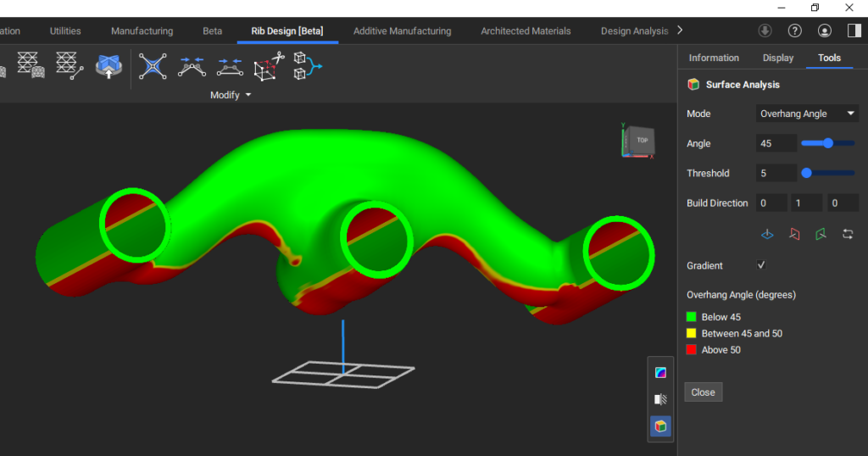The height and width of the screenshot is (456, 868).
Task: Open the user account profile icon
Action: tap(824, 31)
